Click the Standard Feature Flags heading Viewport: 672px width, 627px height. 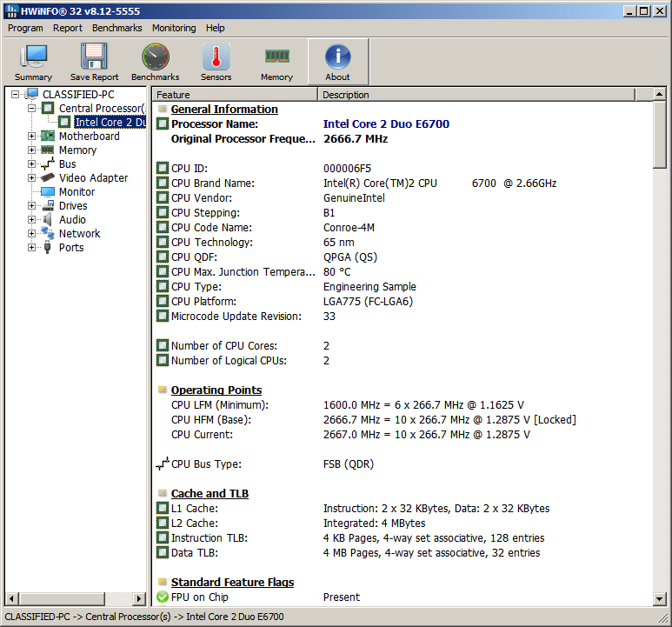(x=232, y=582)
